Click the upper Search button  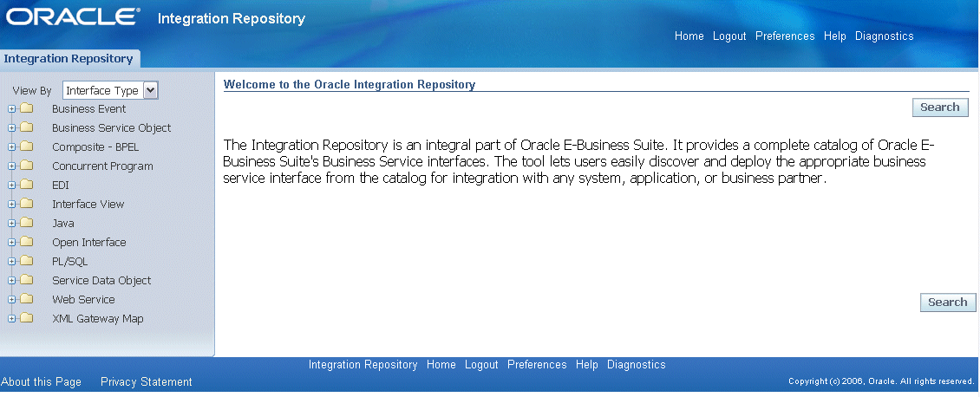click(x=940, y=107)
